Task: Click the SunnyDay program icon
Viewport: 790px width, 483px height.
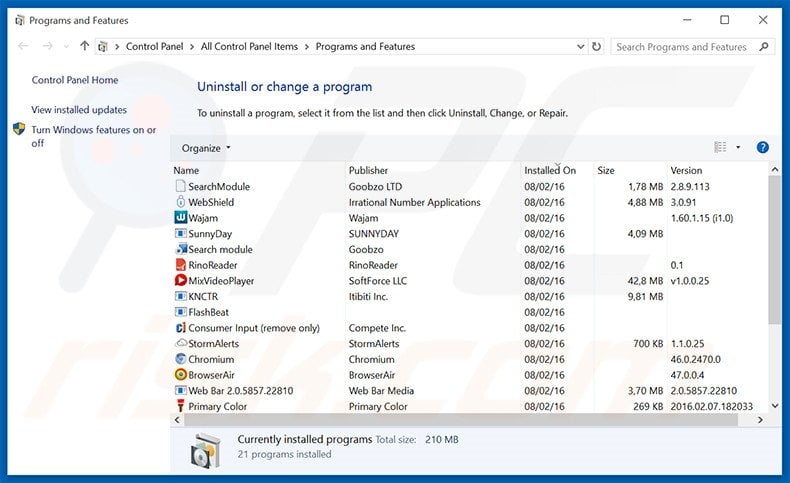Action: click(180, 233)
